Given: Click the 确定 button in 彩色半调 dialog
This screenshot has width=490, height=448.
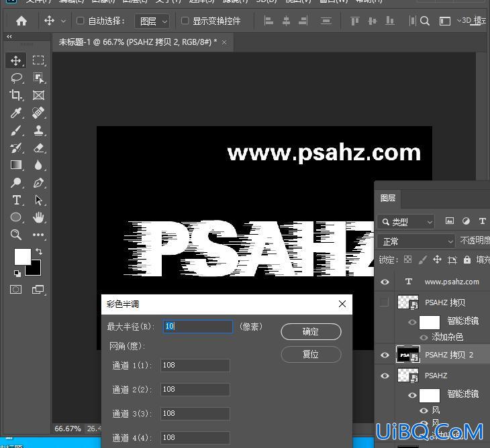Looking at the screenshot, I should click(311, 331).
